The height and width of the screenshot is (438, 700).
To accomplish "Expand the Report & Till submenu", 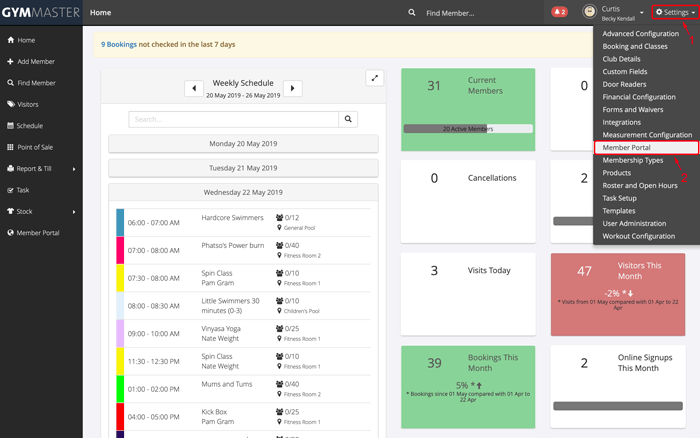I will [40, 169].
